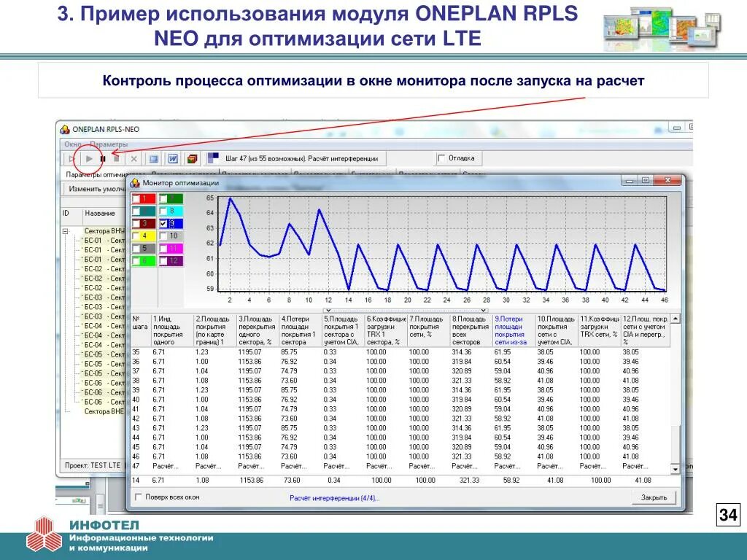The height and width of the screenshot is (560, 747).
Task: Click the № шага column header
Action: [141, 330]
